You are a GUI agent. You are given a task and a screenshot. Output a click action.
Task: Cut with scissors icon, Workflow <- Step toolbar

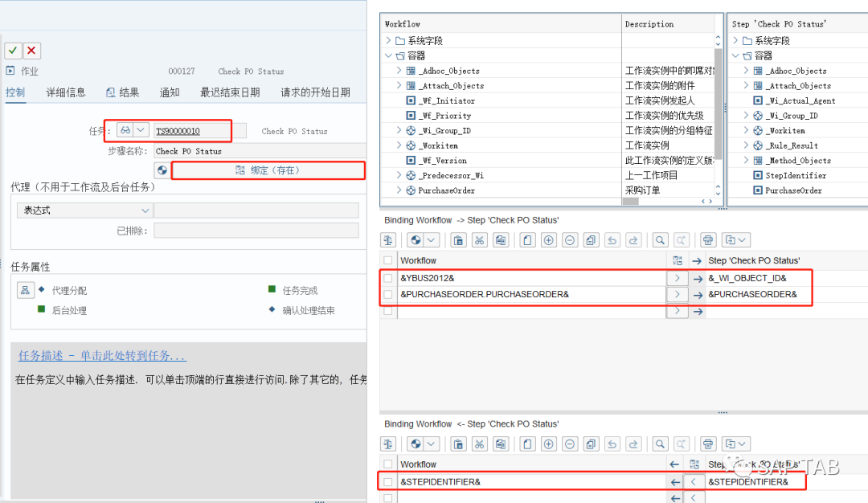[x=479, y=444]
